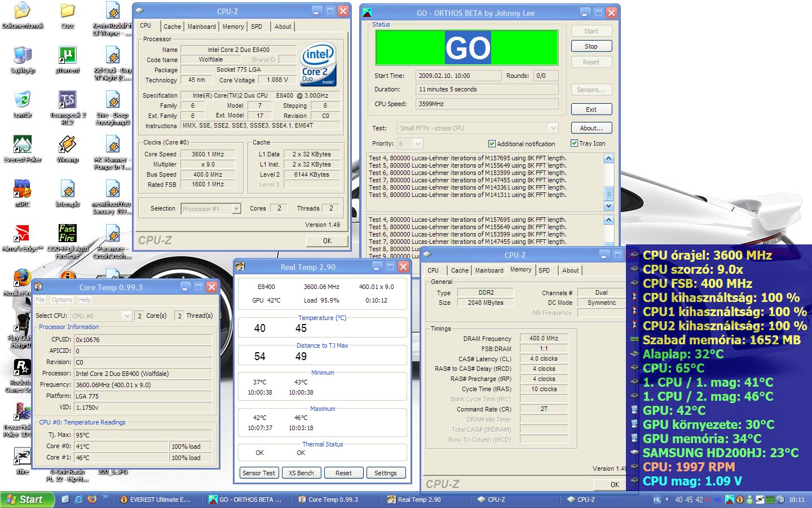Launch Winamp from the desktop
812x508 pixels.
[x=67, y=148]
